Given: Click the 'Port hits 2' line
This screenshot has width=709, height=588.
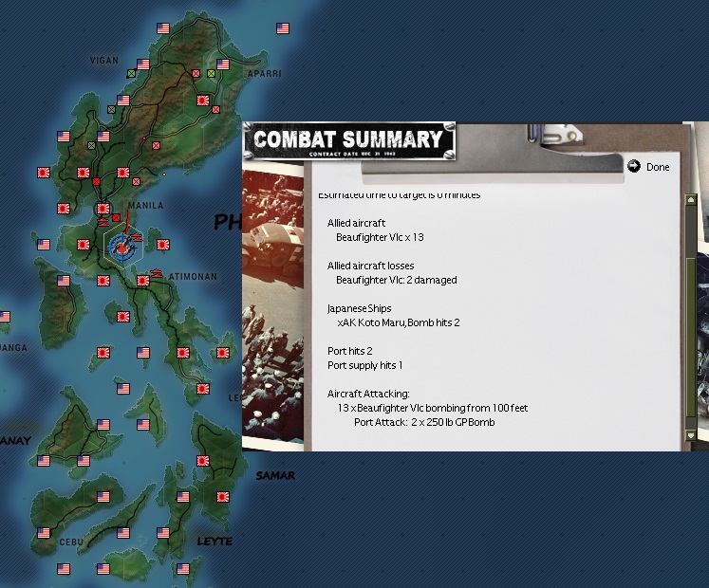Looking at the screenshot, I should click(350, 351).
